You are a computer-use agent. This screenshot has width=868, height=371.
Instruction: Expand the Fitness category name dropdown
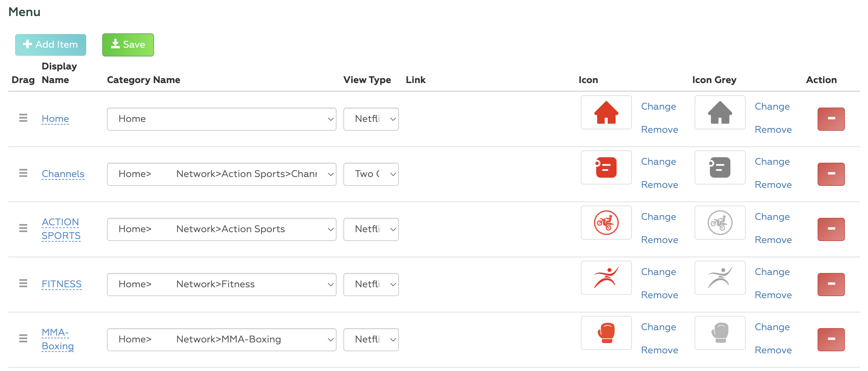pos(221,284)
